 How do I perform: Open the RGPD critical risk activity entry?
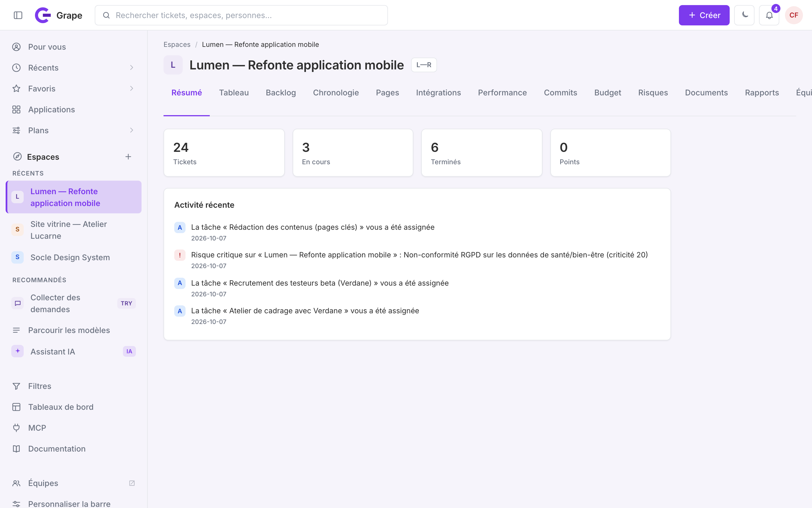(x=417, y=260)
